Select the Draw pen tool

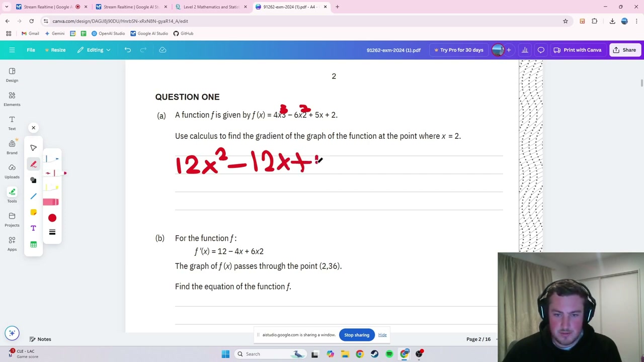point(33,164)
